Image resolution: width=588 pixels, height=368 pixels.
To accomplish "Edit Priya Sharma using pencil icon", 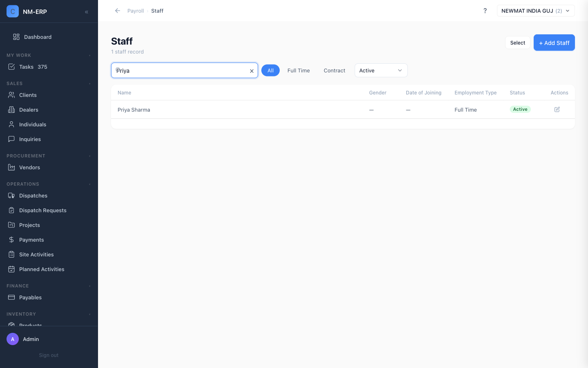I will [557, 109].
